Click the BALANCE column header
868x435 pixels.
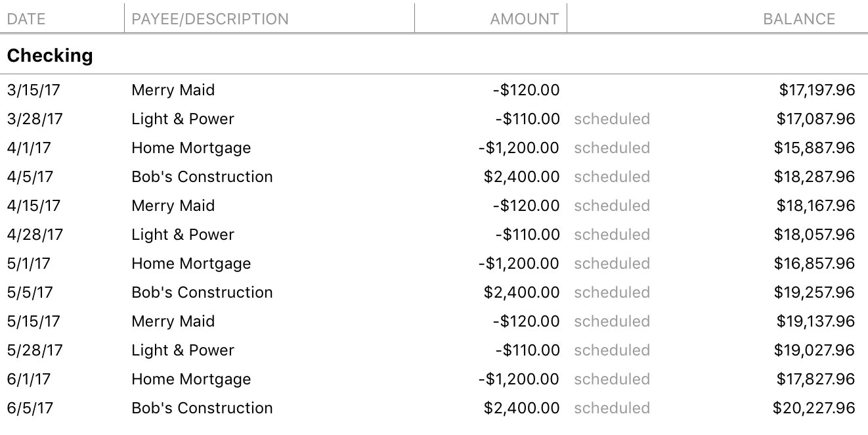coord(798,19)
